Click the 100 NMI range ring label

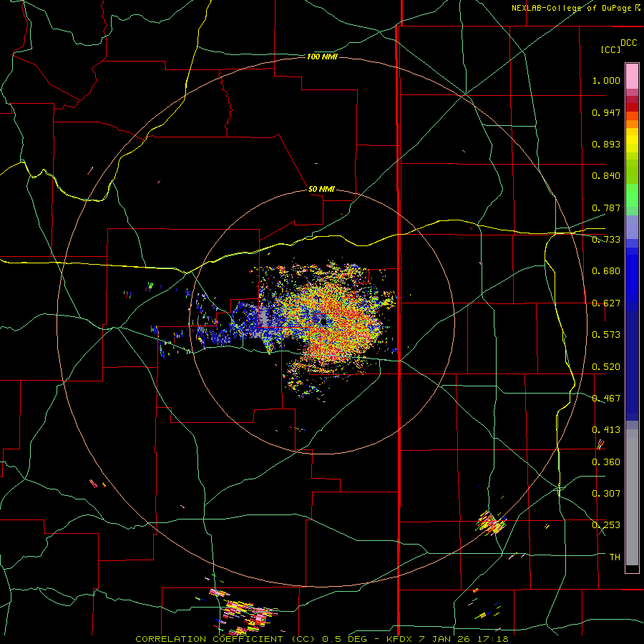click(322, 57)
